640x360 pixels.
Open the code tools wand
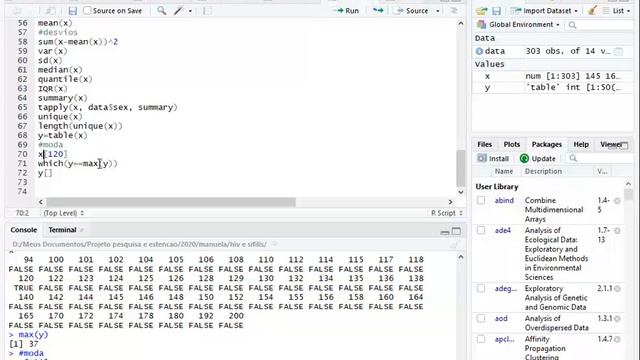pyautogui.click(x=179, y=11)
